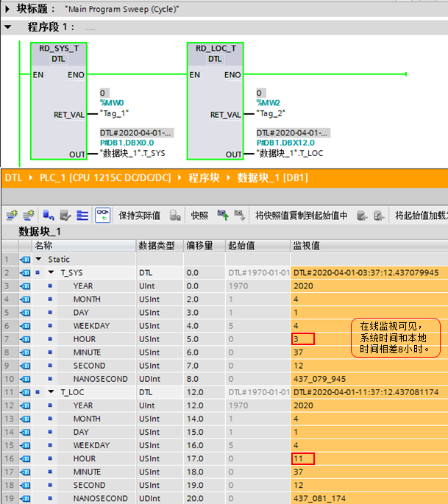
Task: Click the database lock icon after 保持实际值
Action: (175, 215)
